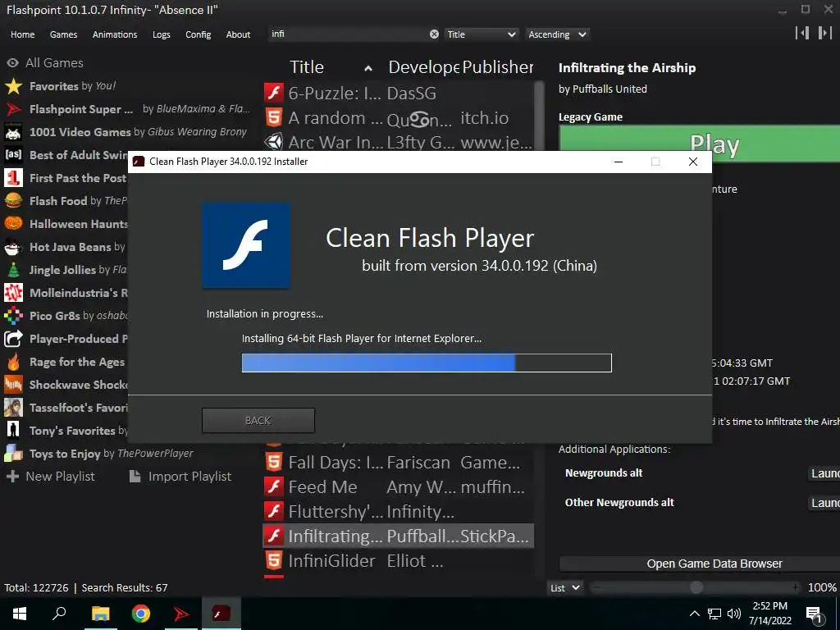Click Unity icon of Arc War row
This screenshot has height=630, width=840.
(274, 142)
